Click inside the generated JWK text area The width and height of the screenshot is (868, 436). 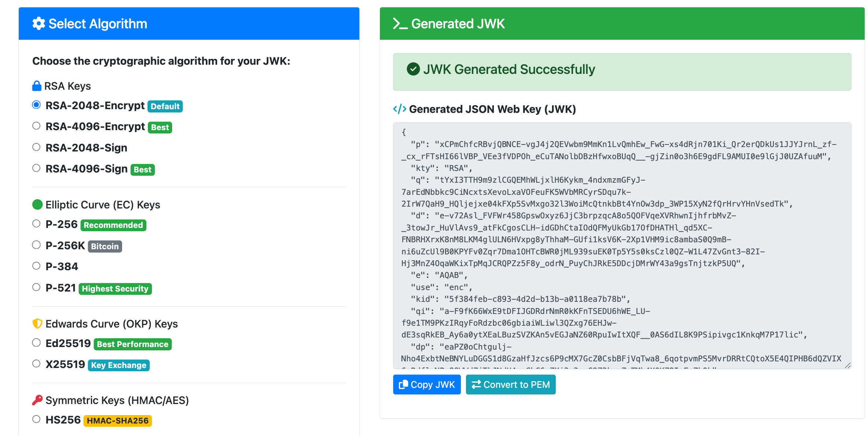622,246
